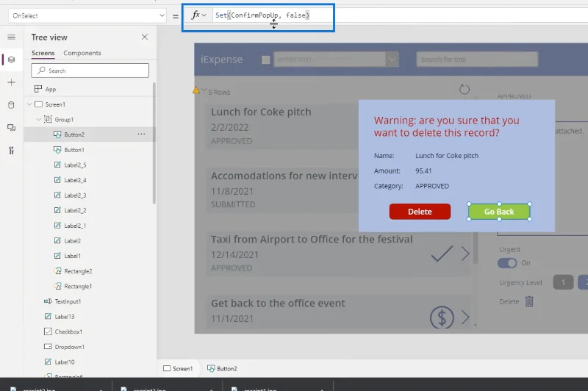Screen dimensions: 588x391
Task: Select Rectangle1 in the tree
Action: [x=78, y=286]
